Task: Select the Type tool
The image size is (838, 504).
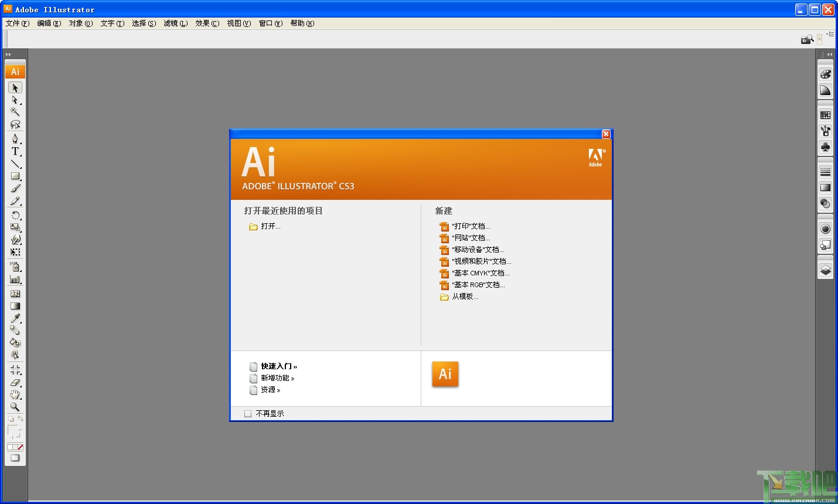Action: pyautogui.click(x=15, y=151)
